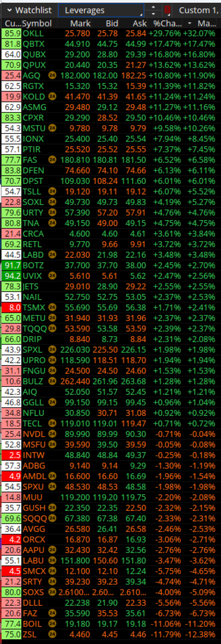Select the 24 badge on URTY row
The image size is (221, 644).
click(x=52, y=212)
